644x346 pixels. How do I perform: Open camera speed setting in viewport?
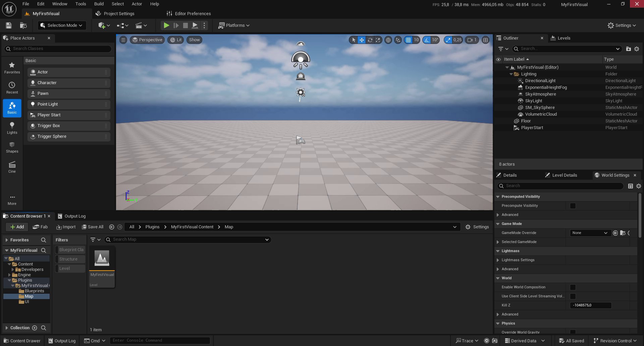coord(472,40)
